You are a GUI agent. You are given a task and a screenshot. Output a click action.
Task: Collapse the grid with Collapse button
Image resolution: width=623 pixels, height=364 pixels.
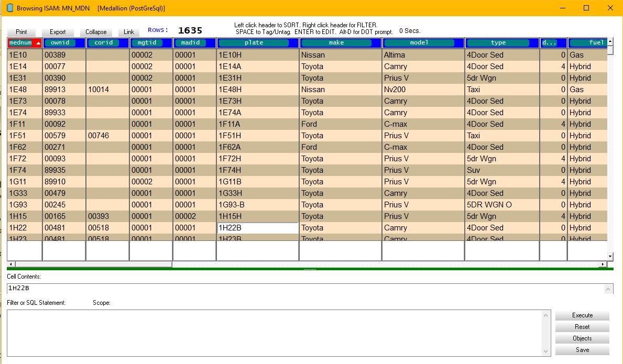point(96,32)
